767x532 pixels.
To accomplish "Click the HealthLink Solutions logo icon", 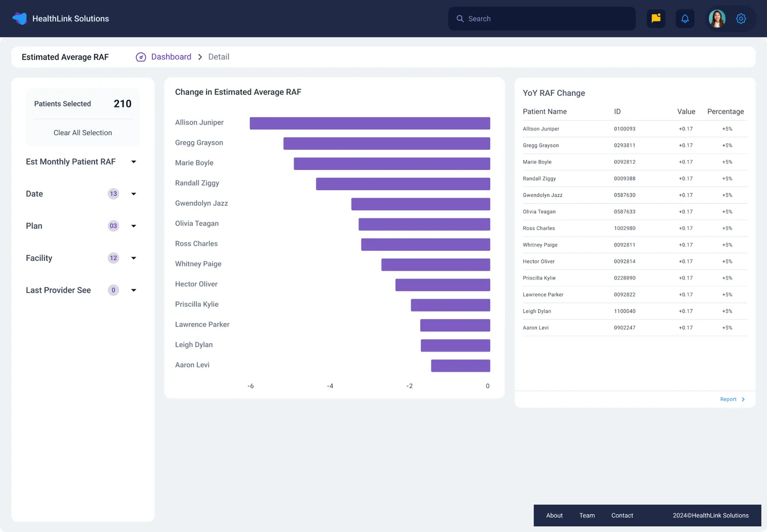I will tap(20, 19).
